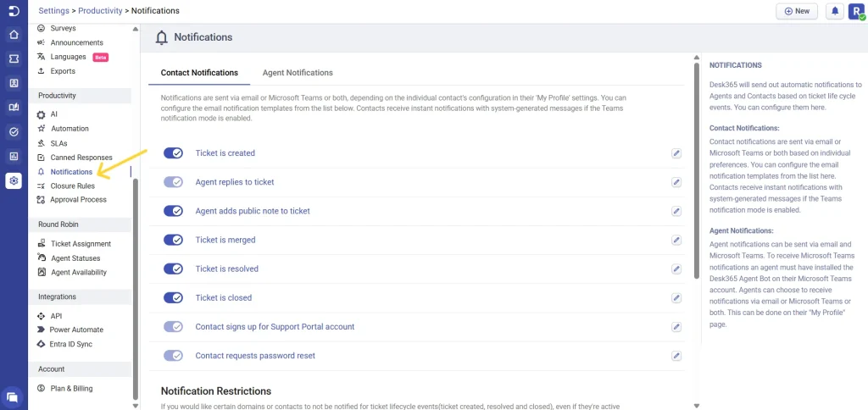Click the Ticket is resolved label
The width and height of the screenshot is (868, 410).
227,269
